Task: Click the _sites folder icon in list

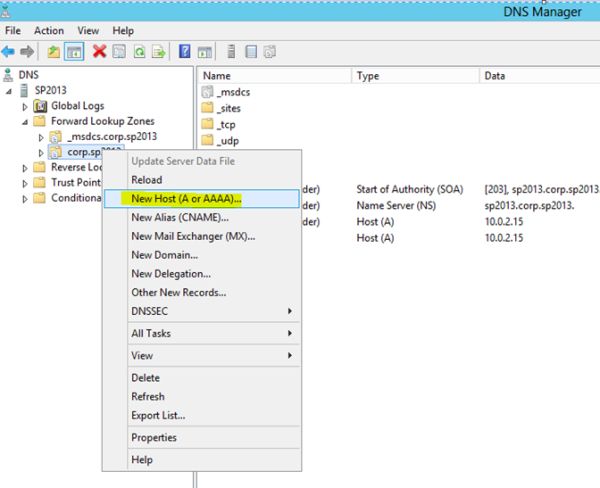Action: coord(207,108)
